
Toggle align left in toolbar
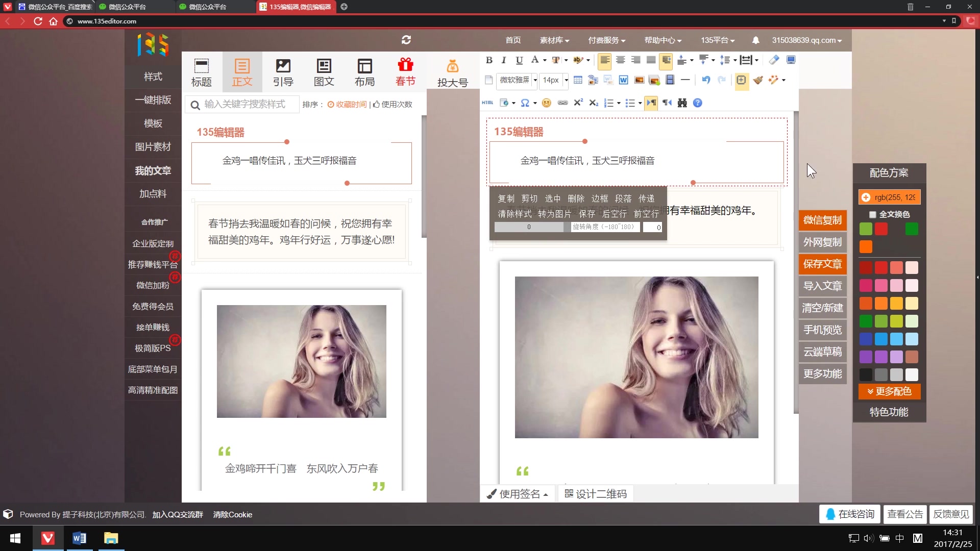pos(605,60)
